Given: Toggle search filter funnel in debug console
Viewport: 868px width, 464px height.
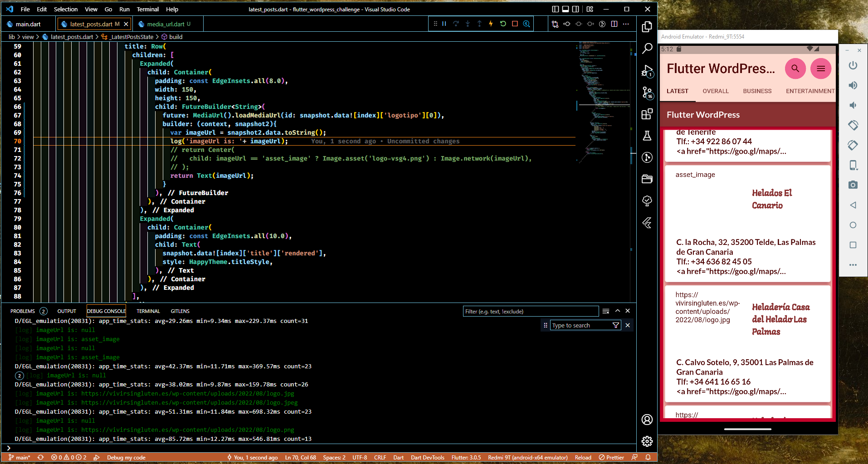Looking at the screenshot, I should [x=615, y=325].
